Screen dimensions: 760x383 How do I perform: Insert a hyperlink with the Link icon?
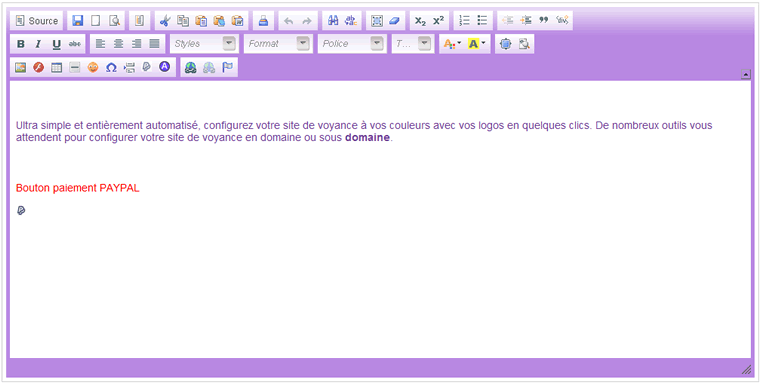(191, 67)
